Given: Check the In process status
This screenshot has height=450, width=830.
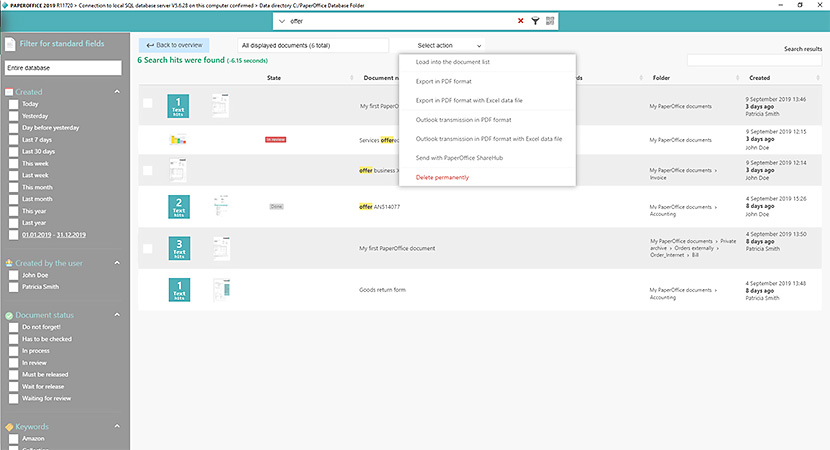Looking at the screenshot, I should coord(14,351).
